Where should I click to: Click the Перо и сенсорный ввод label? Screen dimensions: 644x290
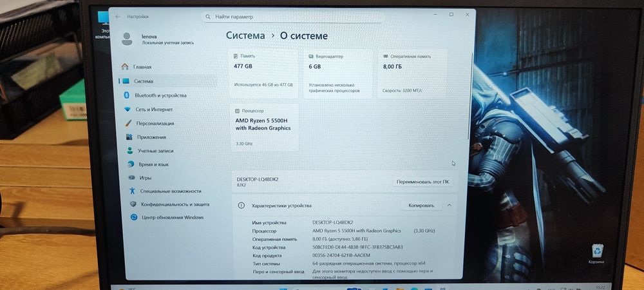point(278,271)
